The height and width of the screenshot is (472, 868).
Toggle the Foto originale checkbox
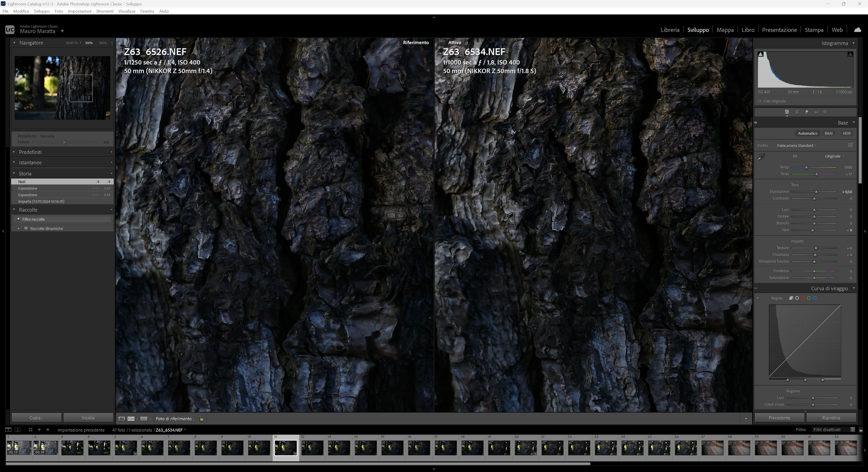click(759, 101)
